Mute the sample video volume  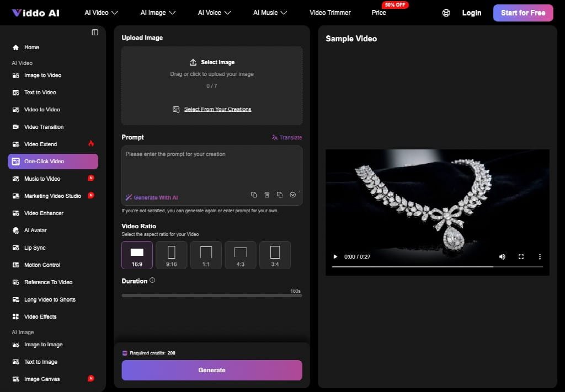click(502, 257)
